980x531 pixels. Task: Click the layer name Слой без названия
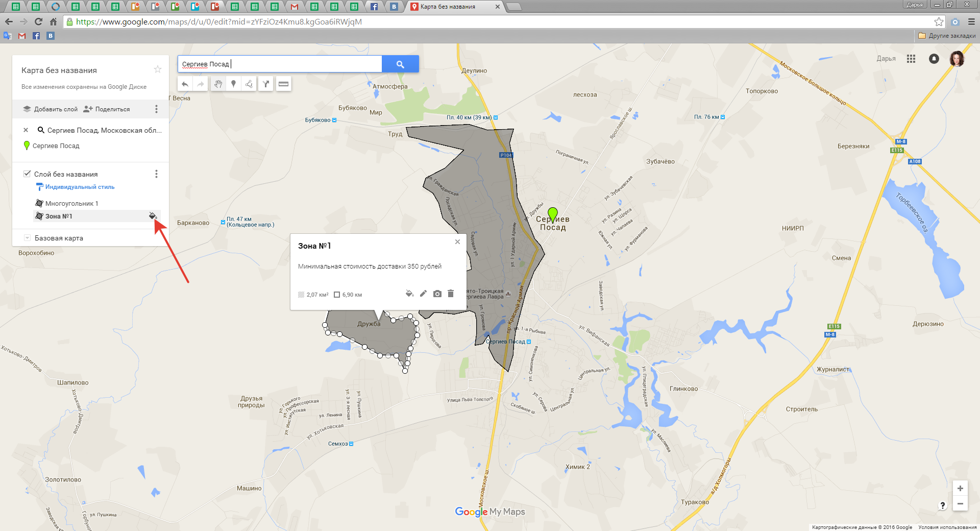point(66,174)
